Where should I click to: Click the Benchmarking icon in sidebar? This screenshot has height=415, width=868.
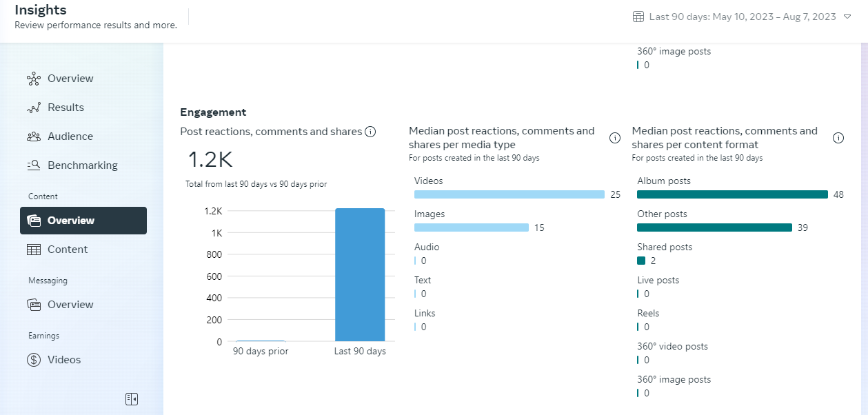(x=34, y=165)
